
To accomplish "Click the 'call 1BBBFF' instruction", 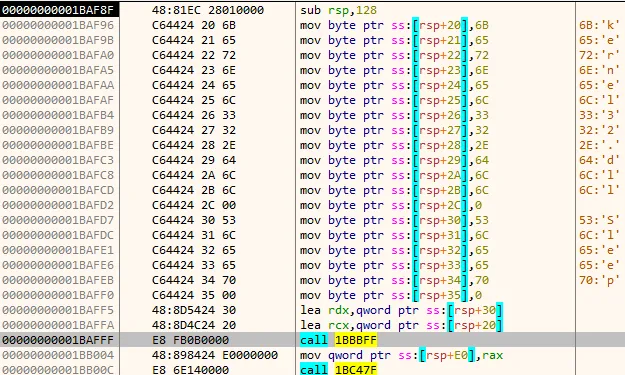I will [338, 340].
